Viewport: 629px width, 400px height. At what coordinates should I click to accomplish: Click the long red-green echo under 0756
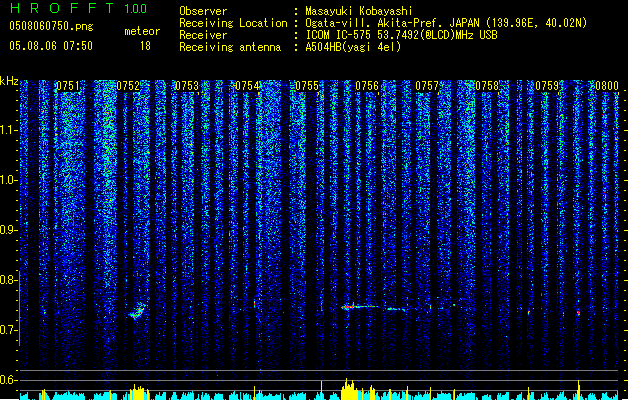point(359,307)
